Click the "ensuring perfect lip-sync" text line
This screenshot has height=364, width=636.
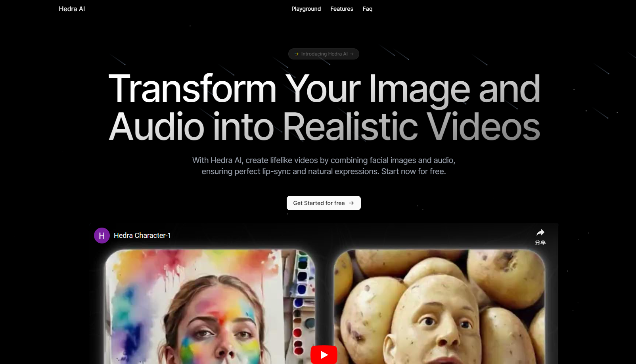point(324,171)
